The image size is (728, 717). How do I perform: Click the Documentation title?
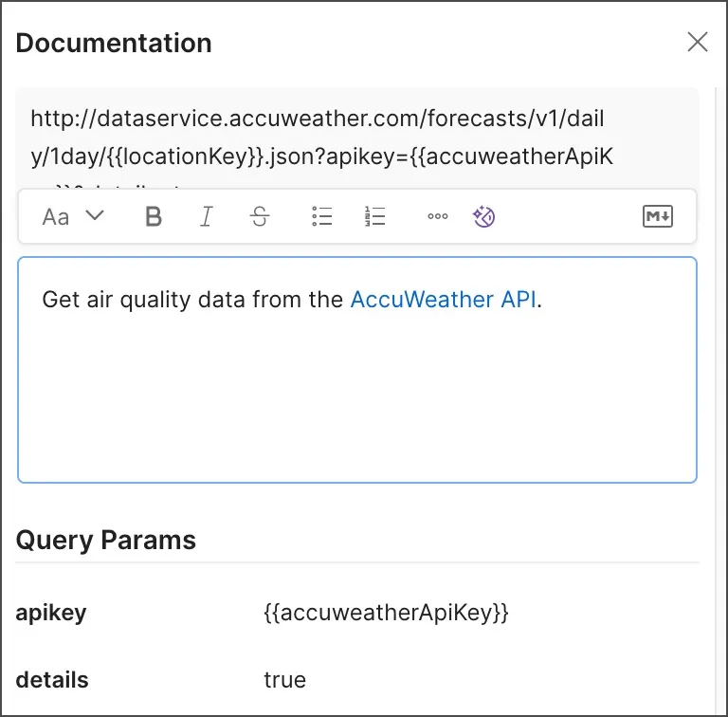click(x=114, y=43)
